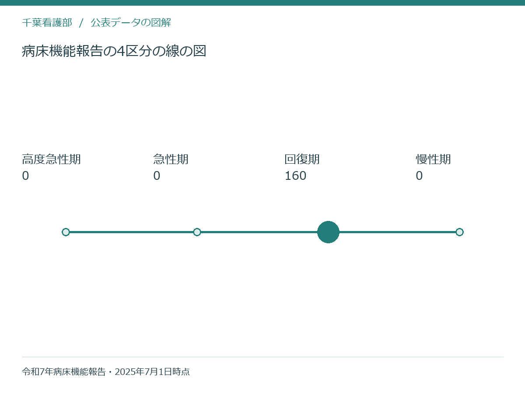Click the footer note 令和7年病床機能報告・2025年7月1日時点
The width and height of the screenshot is (525, 420).
point(106,372)
